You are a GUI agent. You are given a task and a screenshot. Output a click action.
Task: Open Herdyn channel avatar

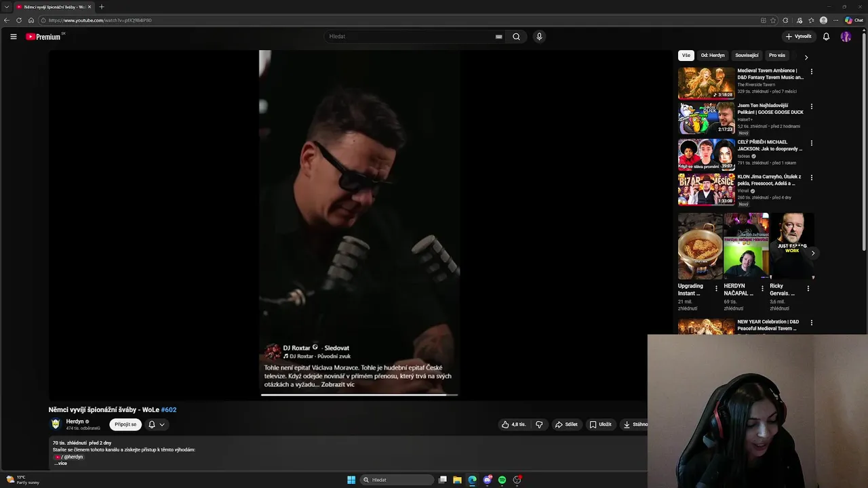(x=56, y=424)
